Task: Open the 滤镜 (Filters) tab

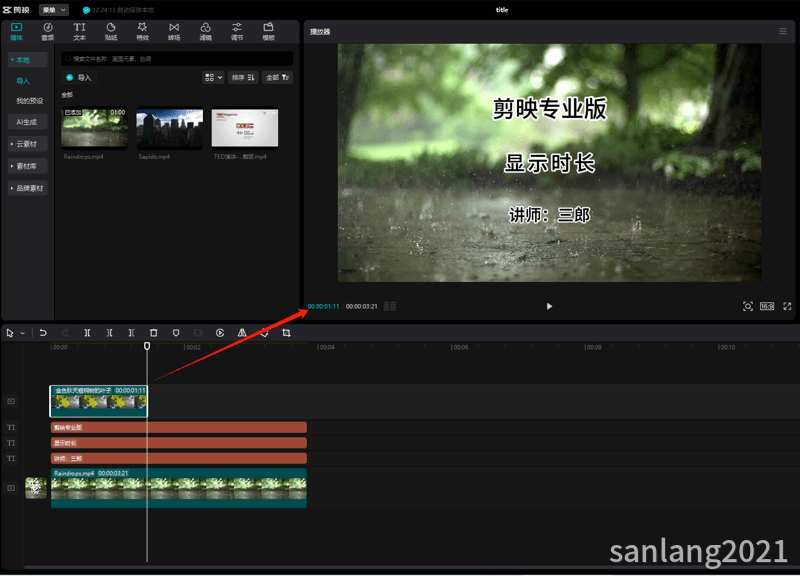Action: click(x=205, y=31)
